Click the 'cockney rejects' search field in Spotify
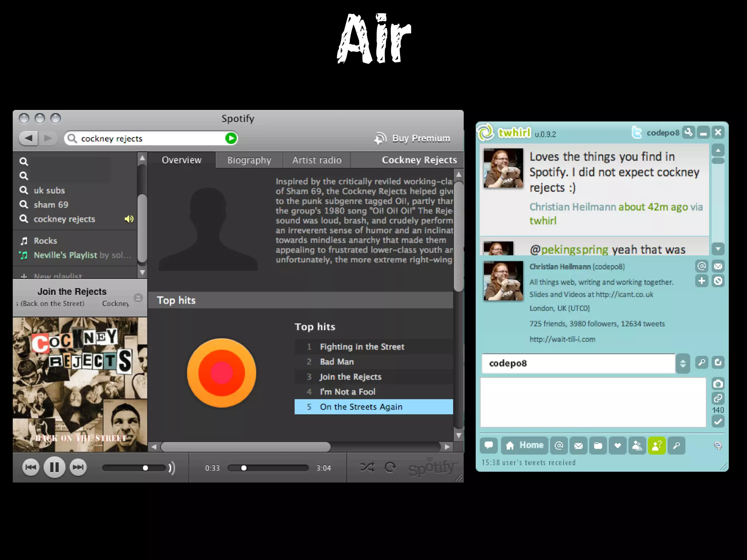The height and width of the screenshot is (560, 747). click(x=150, y=138)
